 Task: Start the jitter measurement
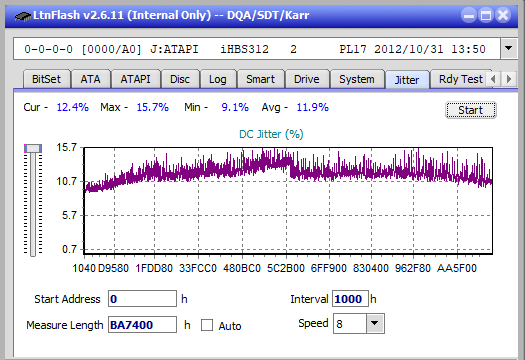pyautogui.click(x=470, y=110)
